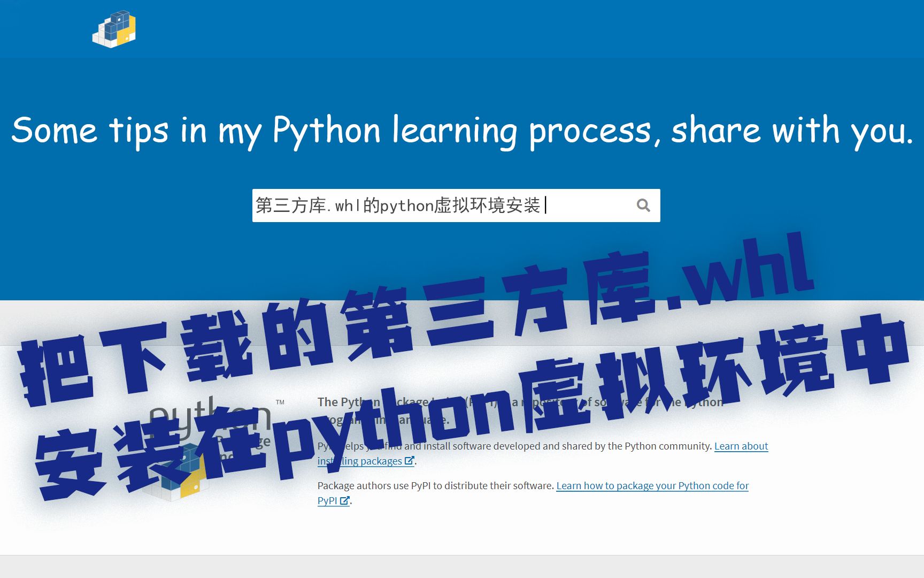Open 'Learn how to package your Python code for' link

click(x=652, y=485)
